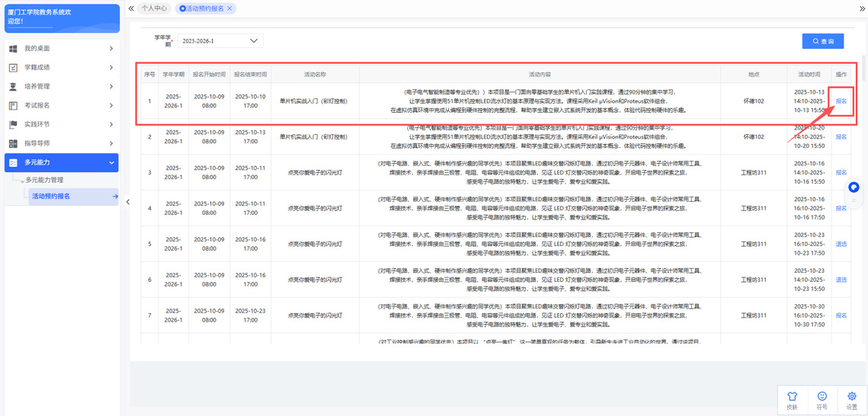Viewport: 868px width, 416px height.
Task: Click the double-chevron collapse icon before tabs
Action: click(131, 8)
